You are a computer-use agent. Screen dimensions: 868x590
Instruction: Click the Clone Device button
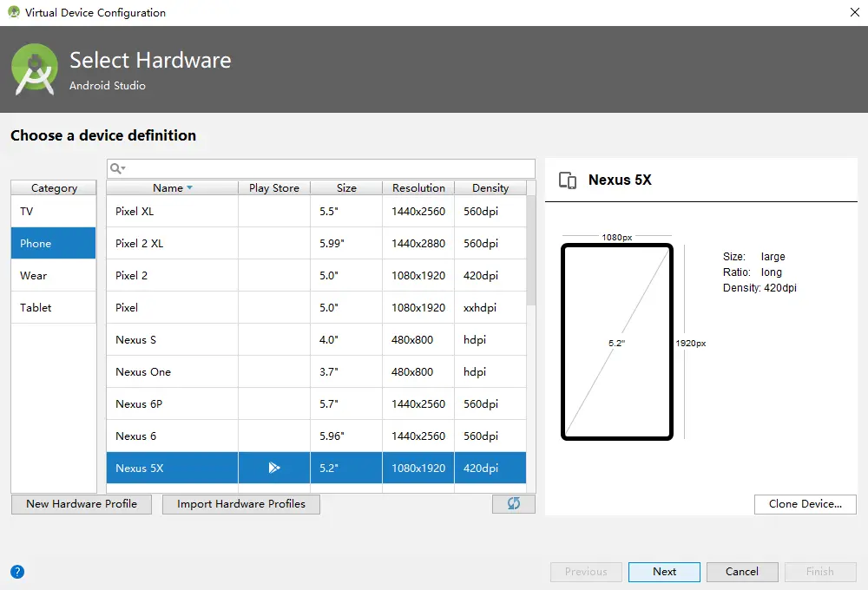[x=805, y=503]
